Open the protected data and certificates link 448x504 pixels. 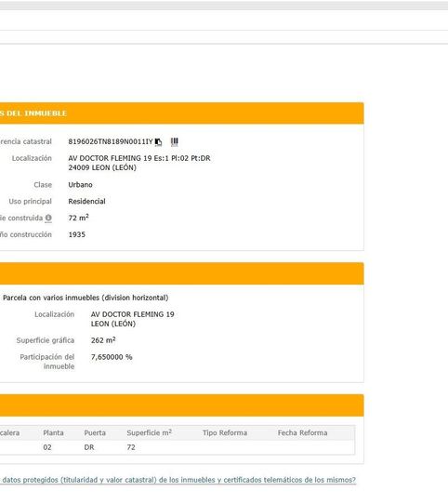click(178, 480)
